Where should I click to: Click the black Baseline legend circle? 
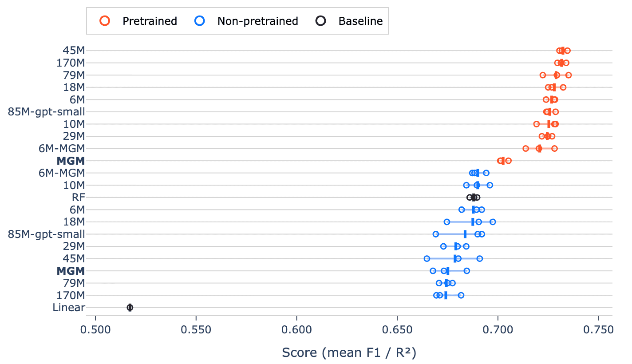(321, 21)
